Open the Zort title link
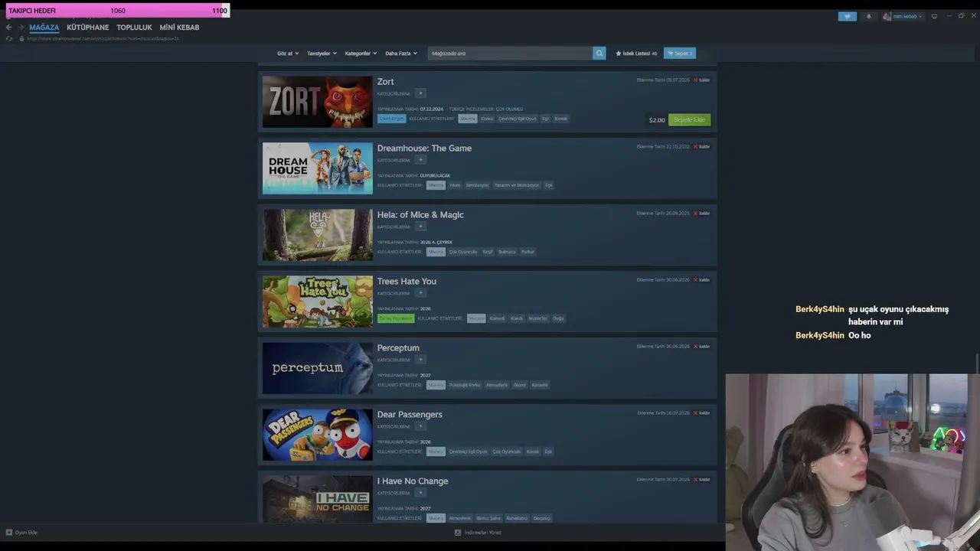The width and height of the screenshot is (980, 551). coord(386,82)
